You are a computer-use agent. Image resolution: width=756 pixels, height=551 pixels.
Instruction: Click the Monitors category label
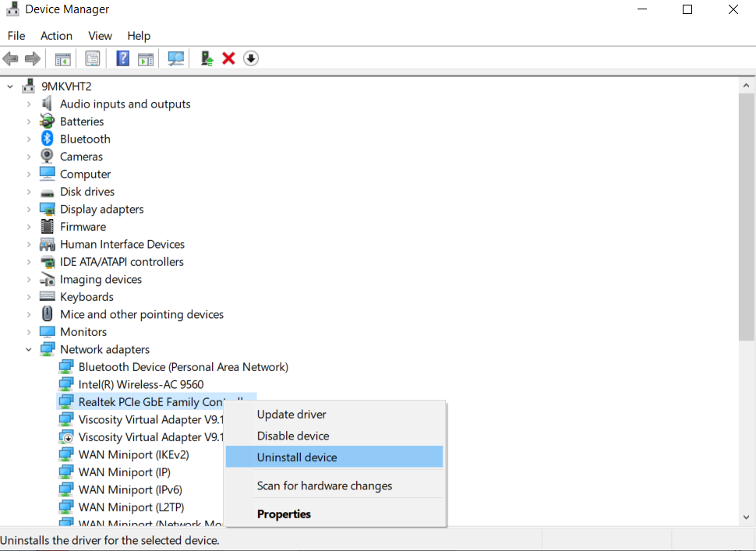click(x=83, y=332)
